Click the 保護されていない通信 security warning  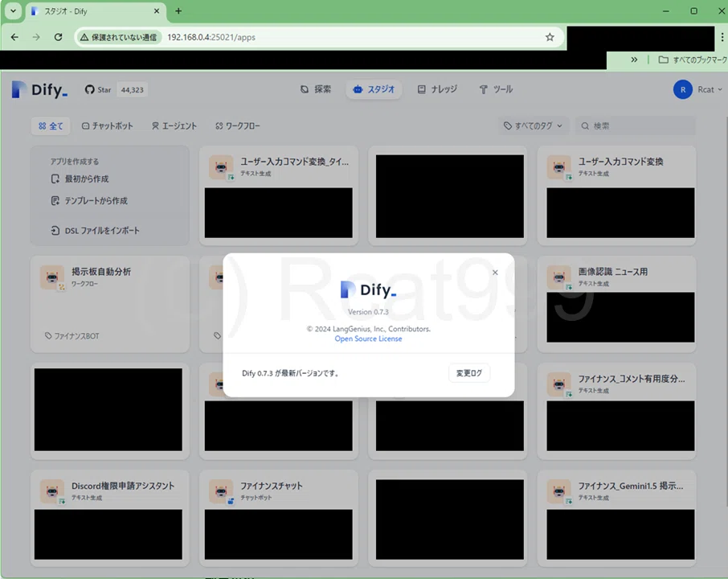(x=118, y=37)
